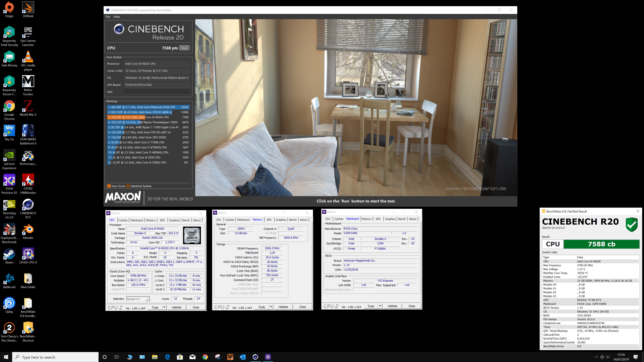Expand Tools dropdown arrow in Memory CPU-Z
This screenshot has width=644, height=362.
[x=271, y=307]
